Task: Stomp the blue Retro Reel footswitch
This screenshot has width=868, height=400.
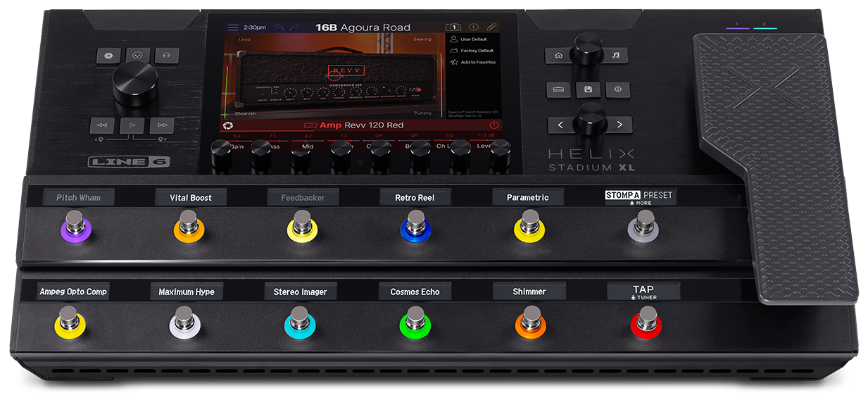Action: pos(415,227)
